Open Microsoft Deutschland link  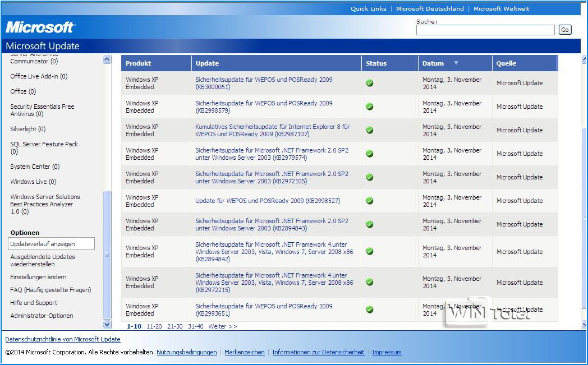click(430, 8)
